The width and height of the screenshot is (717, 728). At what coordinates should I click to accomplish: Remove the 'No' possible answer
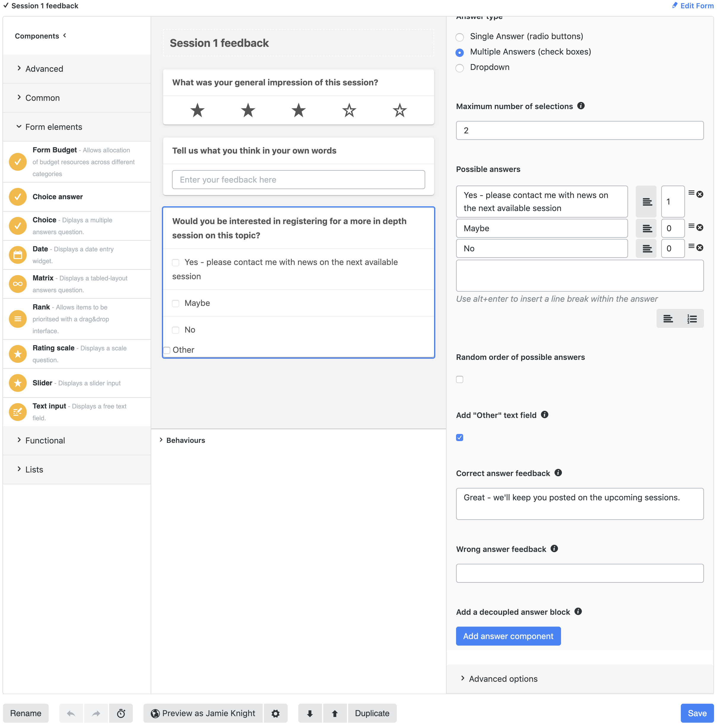(x=700, y=247)
